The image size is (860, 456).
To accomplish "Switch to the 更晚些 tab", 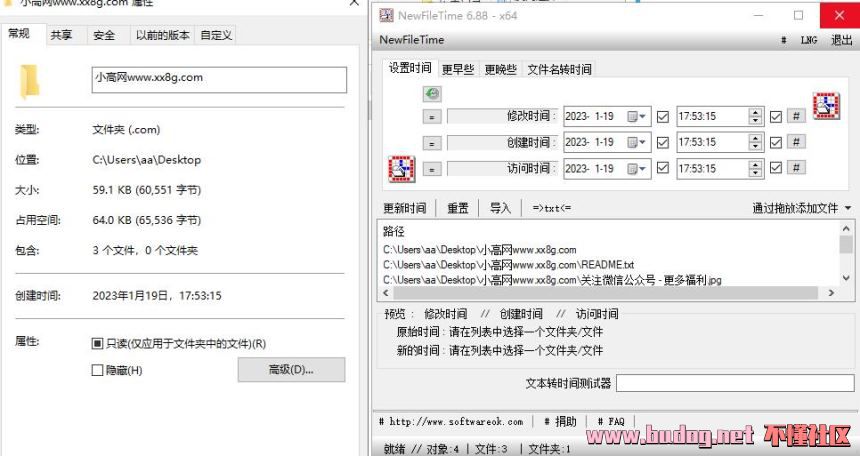I will click(x=500, y=69).
